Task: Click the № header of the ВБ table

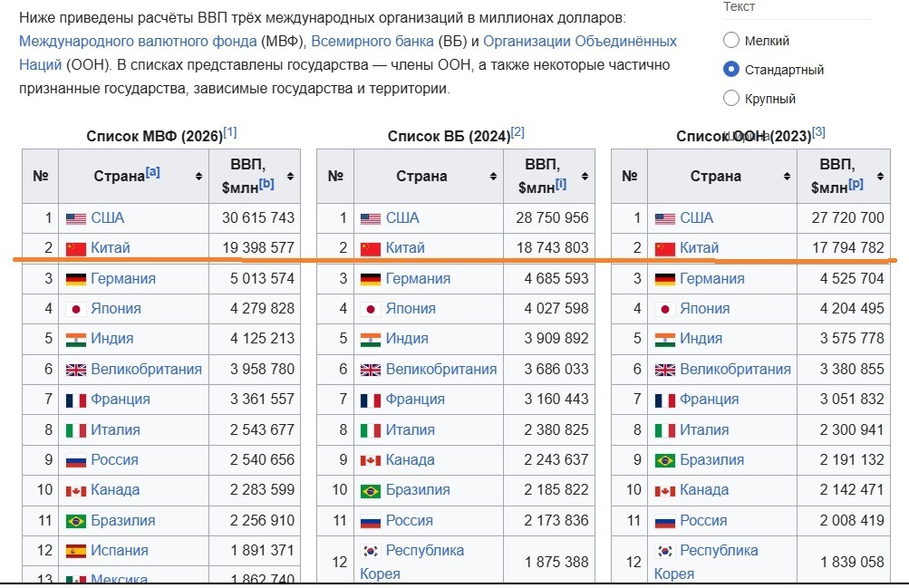Action: pos(335,176)
